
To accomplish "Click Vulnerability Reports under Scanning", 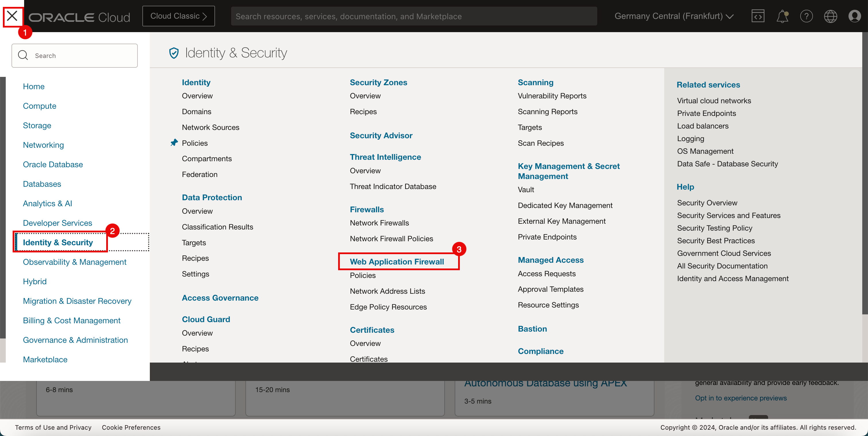I will click(x=552, y=96).
